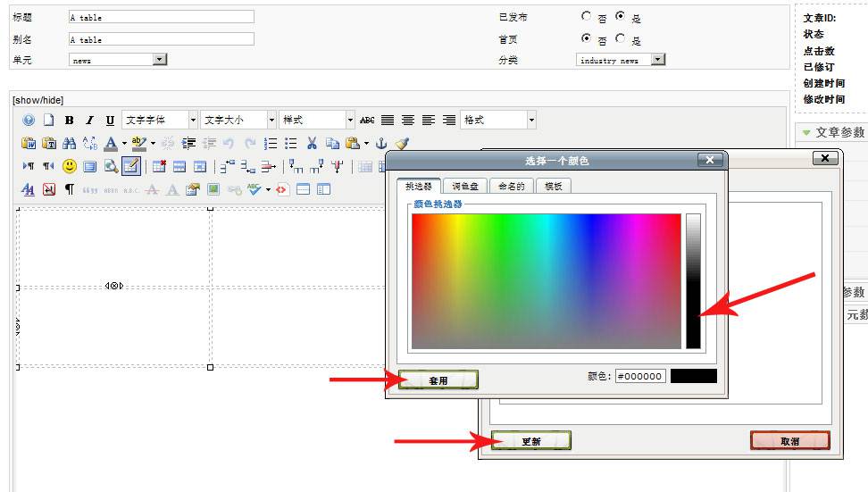Image resolution: width=868 pixels, height=492 pixels.
Task: Switch to the 调色盘 tab
Action: (465, 186)
